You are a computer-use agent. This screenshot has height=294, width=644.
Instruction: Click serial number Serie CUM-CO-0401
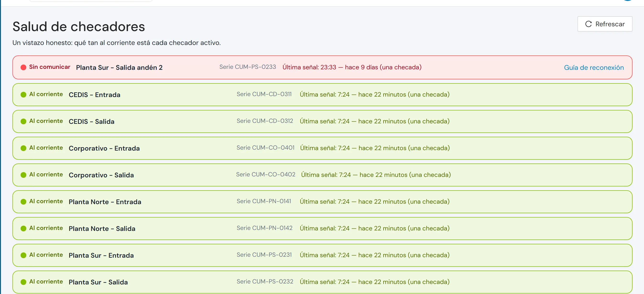[266, 148]
